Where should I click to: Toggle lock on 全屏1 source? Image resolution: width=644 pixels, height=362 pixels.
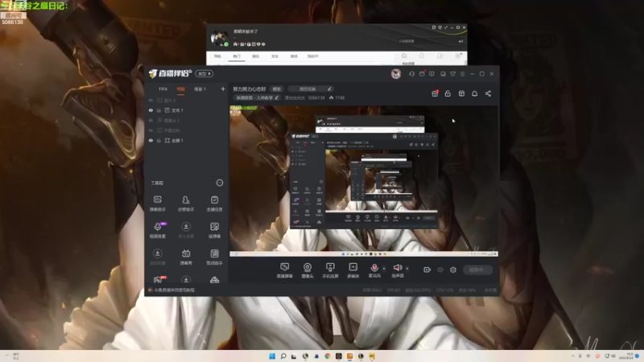tap(159, 140)
